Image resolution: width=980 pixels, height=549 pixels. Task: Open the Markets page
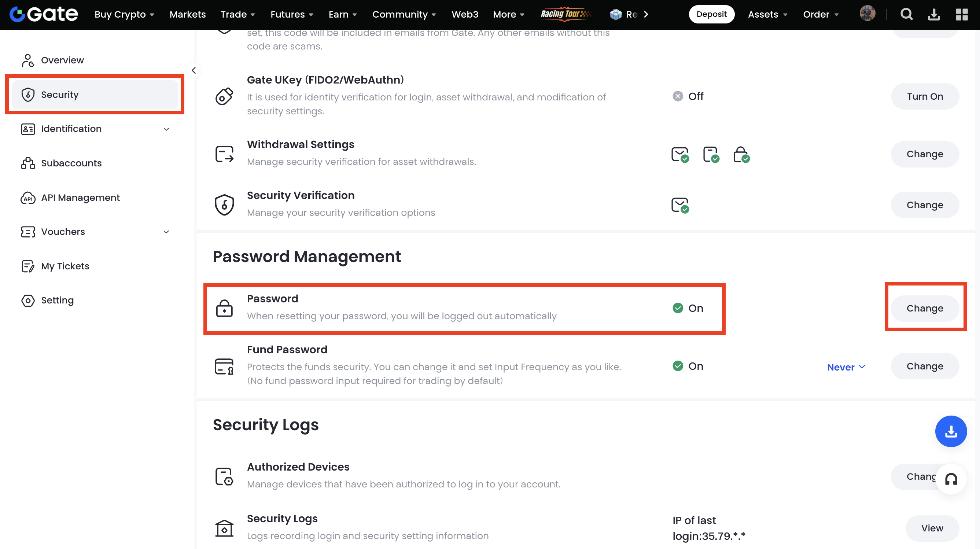point(188,14)
